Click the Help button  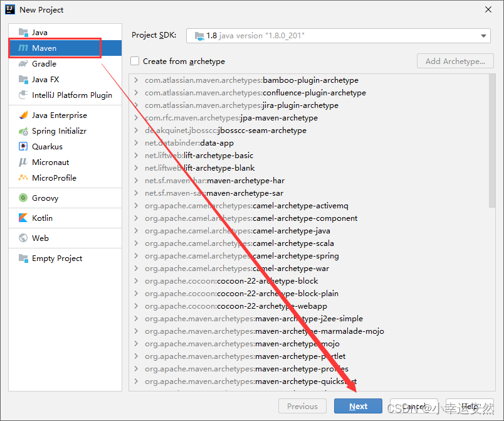click(x=470, y=406)
